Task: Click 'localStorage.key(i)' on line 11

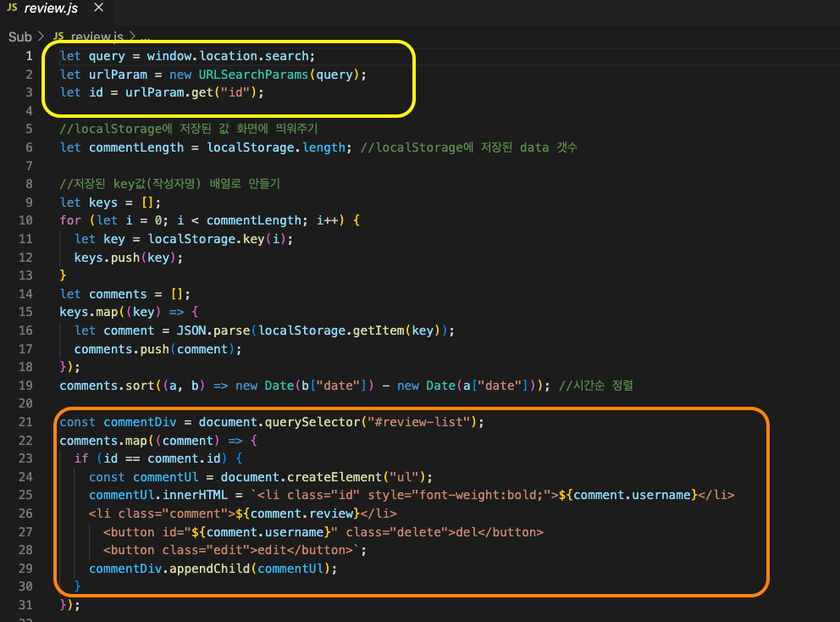Action: pyautogui.click(x=218, y=239)
